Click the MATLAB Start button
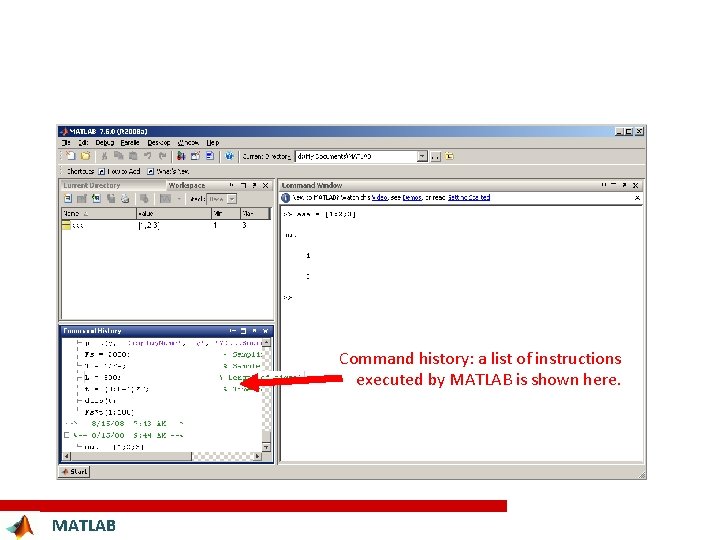The height and width of the screenshot is (540, 720). [x=74, y=472]
